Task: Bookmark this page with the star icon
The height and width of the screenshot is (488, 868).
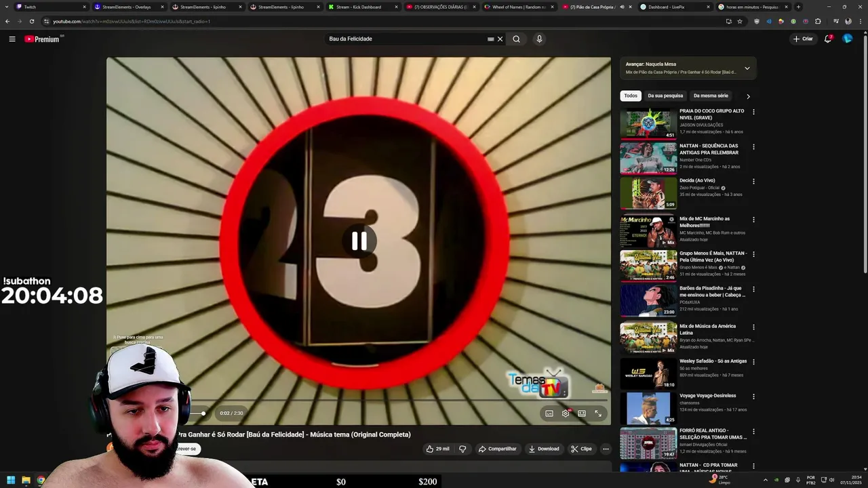Action: [740, 21]
